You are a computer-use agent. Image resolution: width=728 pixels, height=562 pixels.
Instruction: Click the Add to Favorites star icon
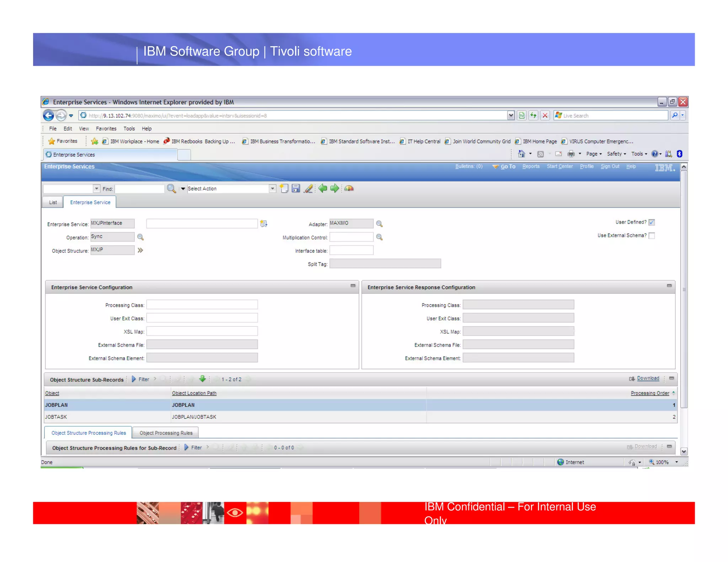(94, 141)
